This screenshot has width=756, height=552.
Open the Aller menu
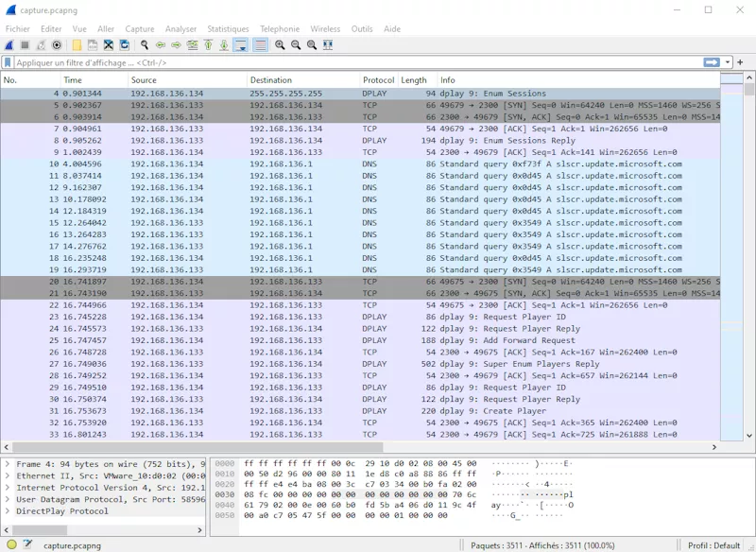coord(106,29)
